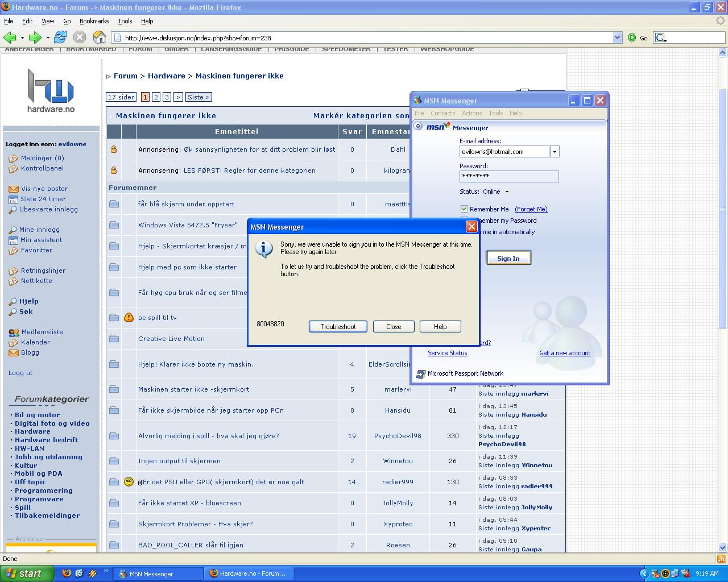Reload the page with refresh icon
The image size is (728, 582).
click(60, 38)
